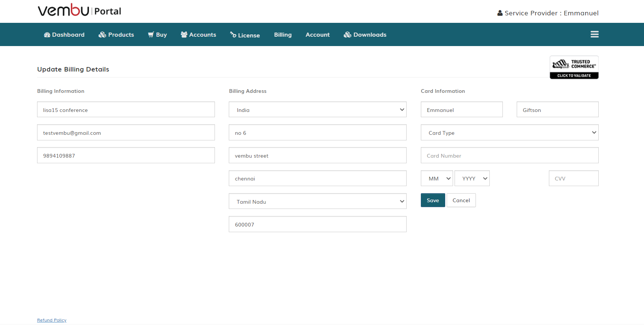Open the Account menu item
The image size is (644, 325).
pyautogui.click(x=318, y=35)
